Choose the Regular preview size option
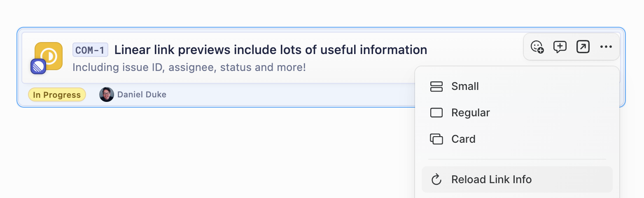The width and height of the screenshot is (644, 198). (517, 113)
